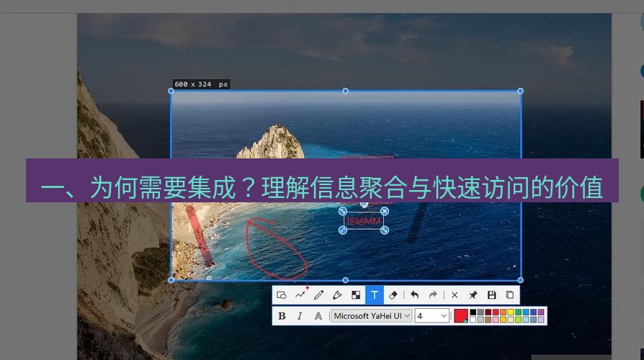Select the mosaic blur tool
The width and height of the screenshot is (644, 360).
click(x=356, y=295)
